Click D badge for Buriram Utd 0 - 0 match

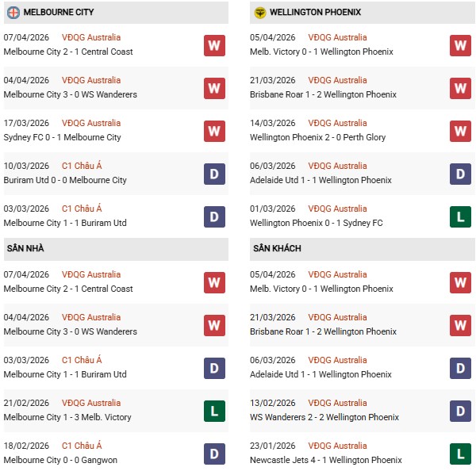click(214, 174)
